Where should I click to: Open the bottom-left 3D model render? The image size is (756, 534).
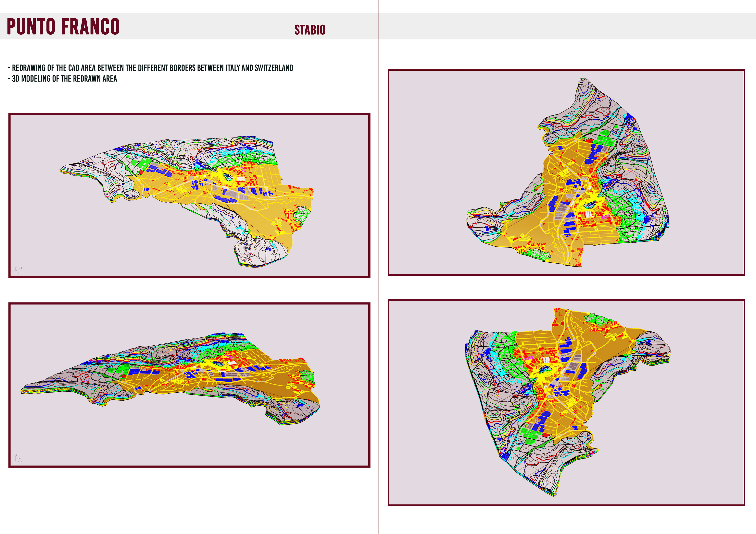click(189, 385)
